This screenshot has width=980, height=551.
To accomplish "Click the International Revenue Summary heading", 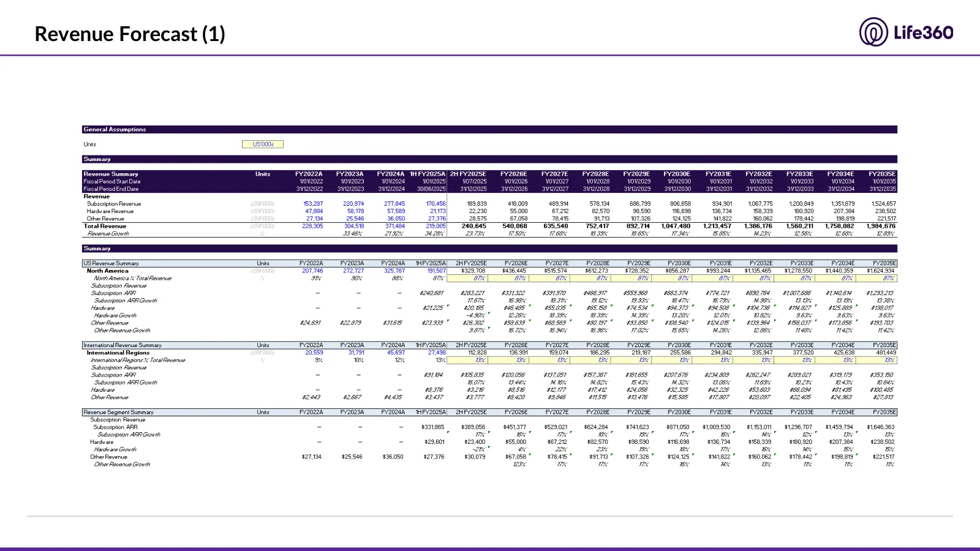I will click(x=123, y=345).
